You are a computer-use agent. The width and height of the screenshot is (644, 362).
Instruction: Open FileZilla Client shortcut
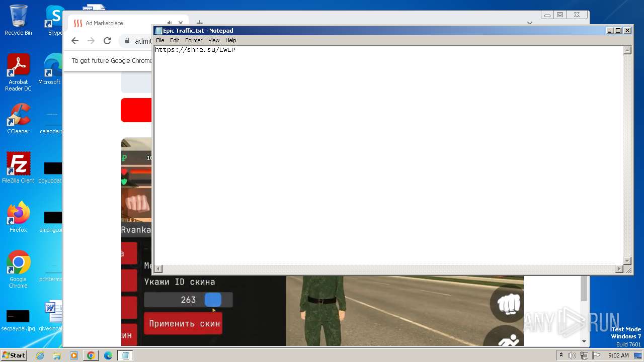(x=18, y=168)
